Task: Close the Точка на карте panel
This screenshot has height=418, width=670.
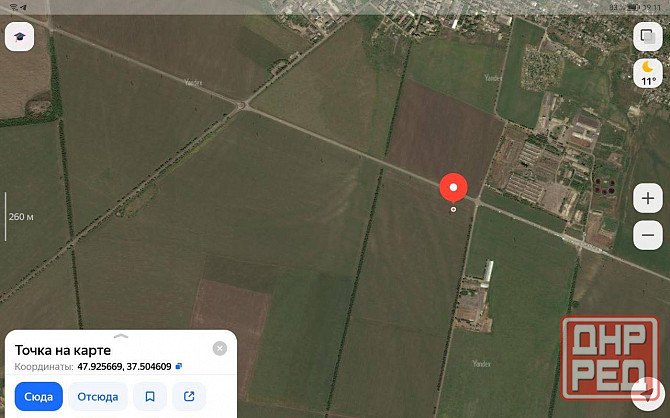Action: click(x=220, y=349)
